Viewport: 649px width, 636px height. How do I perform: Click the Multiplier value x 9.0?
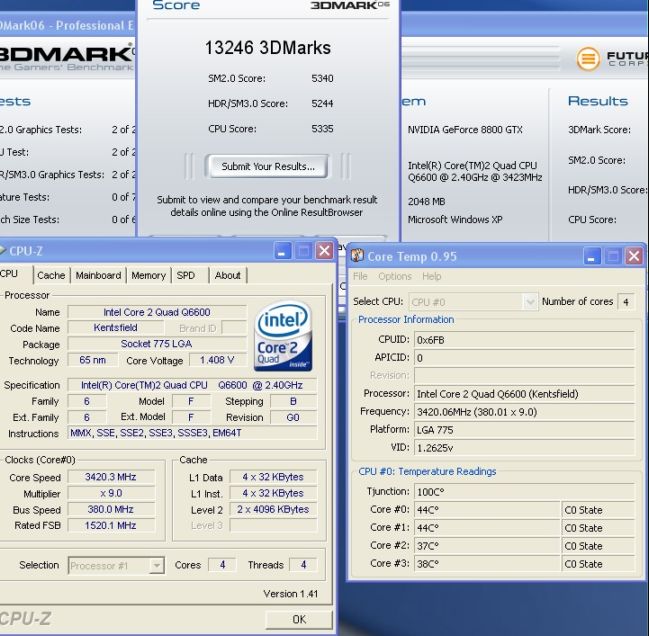coord(111,493)
